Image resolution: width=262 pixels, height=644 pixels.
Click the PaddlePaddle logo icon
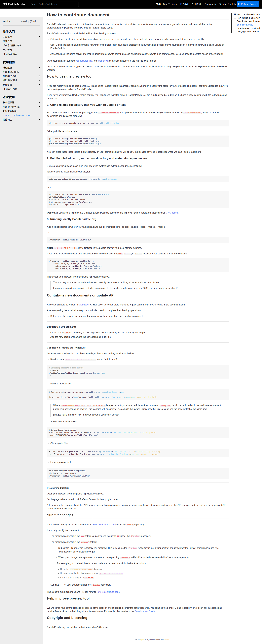[x=6, y=4]
